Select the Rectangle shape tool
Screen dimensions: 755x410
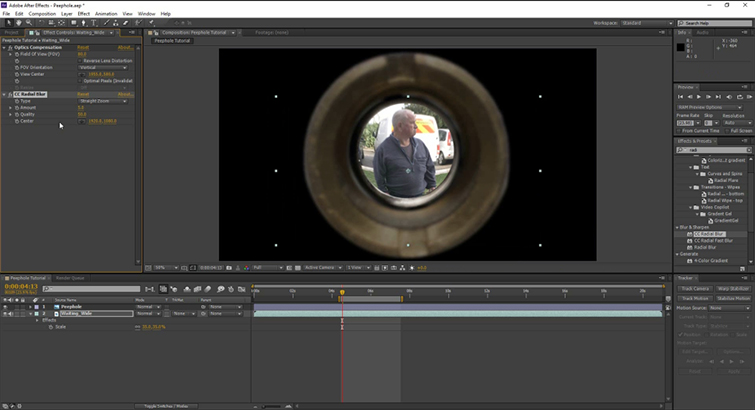(x=74, y=23)
